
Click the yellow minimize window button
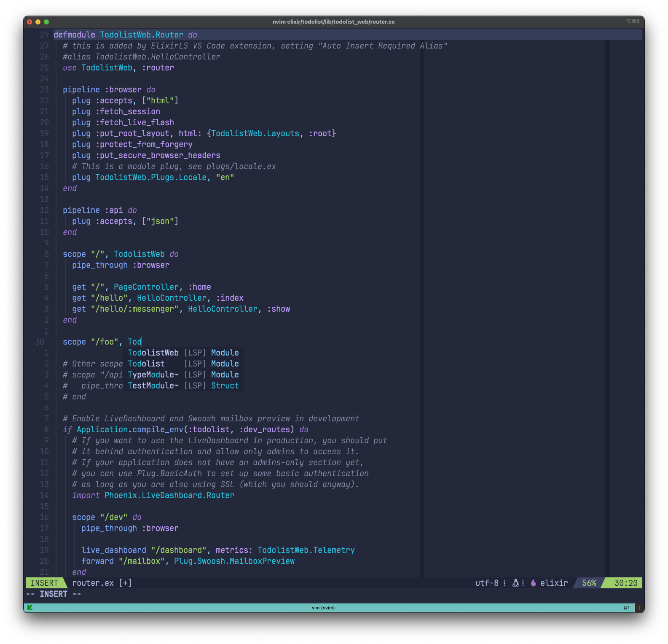[x=38, y=22]
